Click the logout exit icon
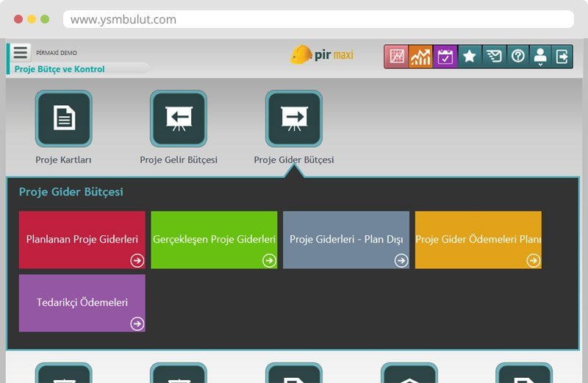This screenshot has height=383, width=588. click(562, 57)
